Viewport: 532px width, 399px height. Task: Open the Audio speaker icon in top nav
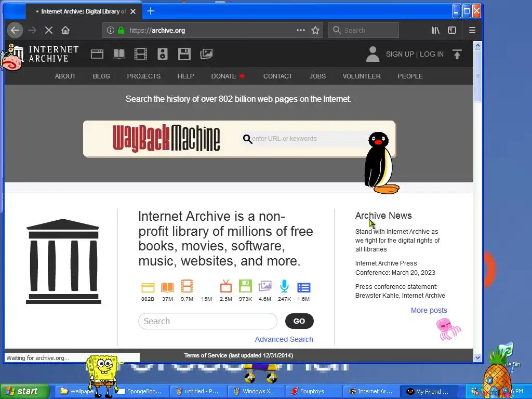pos(163,54)
